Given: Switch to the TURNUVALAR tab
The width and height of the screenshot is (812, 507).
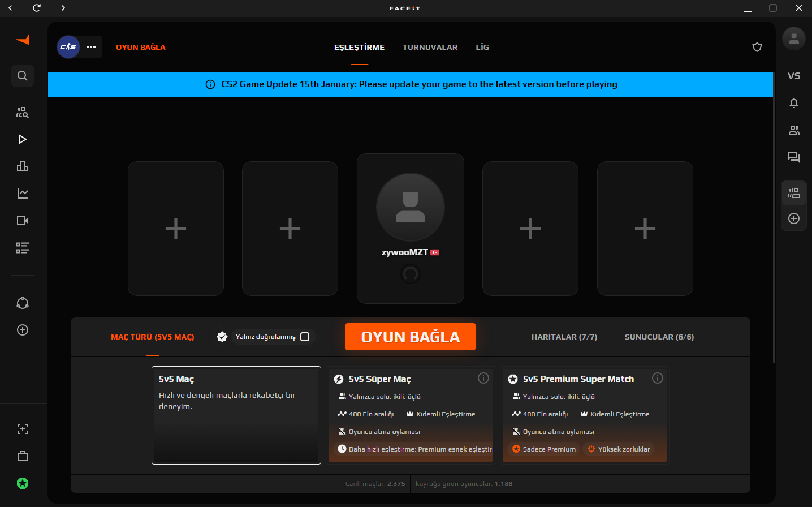Looking at the screenshot, I should tap(430, 48).
